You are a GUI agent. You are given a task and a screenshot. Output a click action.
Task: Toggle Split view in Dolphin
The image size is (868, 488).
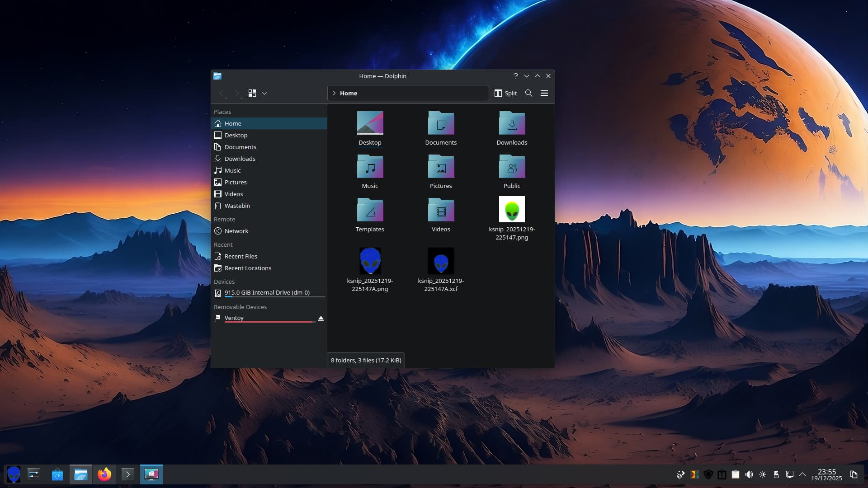[505, 93]
